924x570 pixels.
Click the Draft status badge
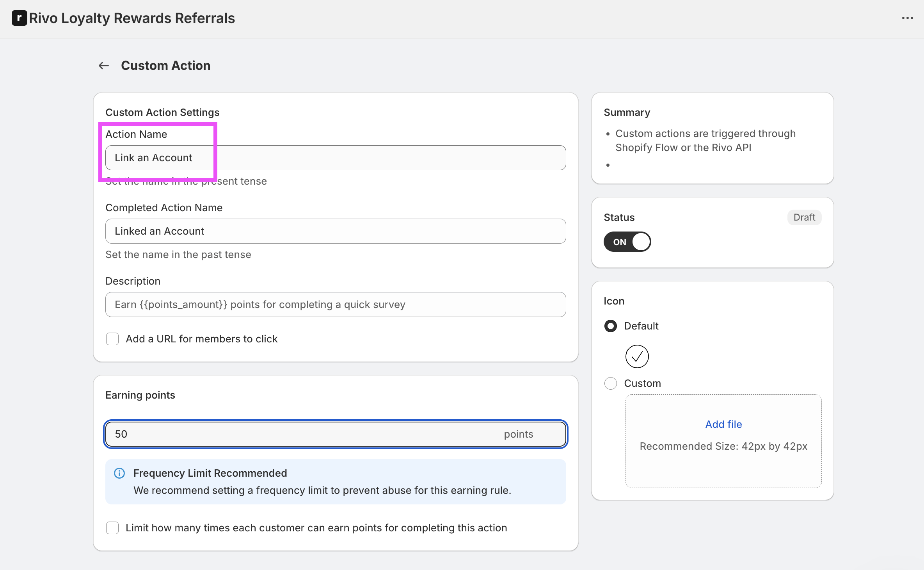pos(804,217)
